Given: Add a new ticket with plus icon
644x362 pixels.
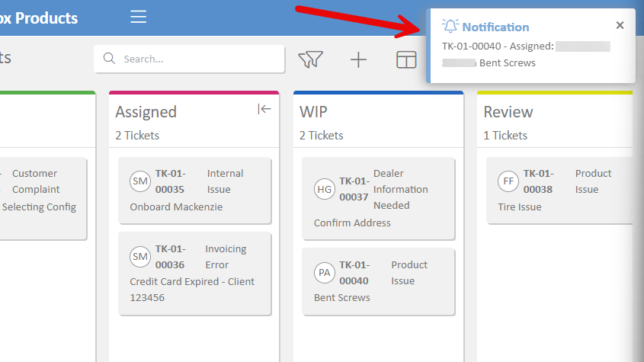Looking at the screenshot, I should 358,59.
